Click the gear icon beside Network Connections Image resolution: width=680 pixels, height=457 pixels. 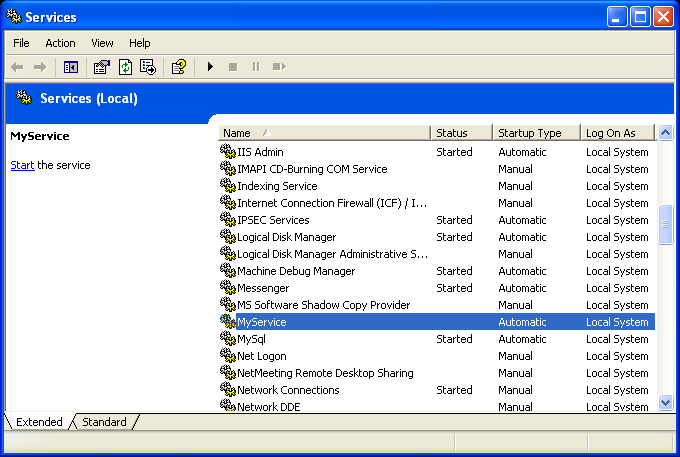pos(228,389)
